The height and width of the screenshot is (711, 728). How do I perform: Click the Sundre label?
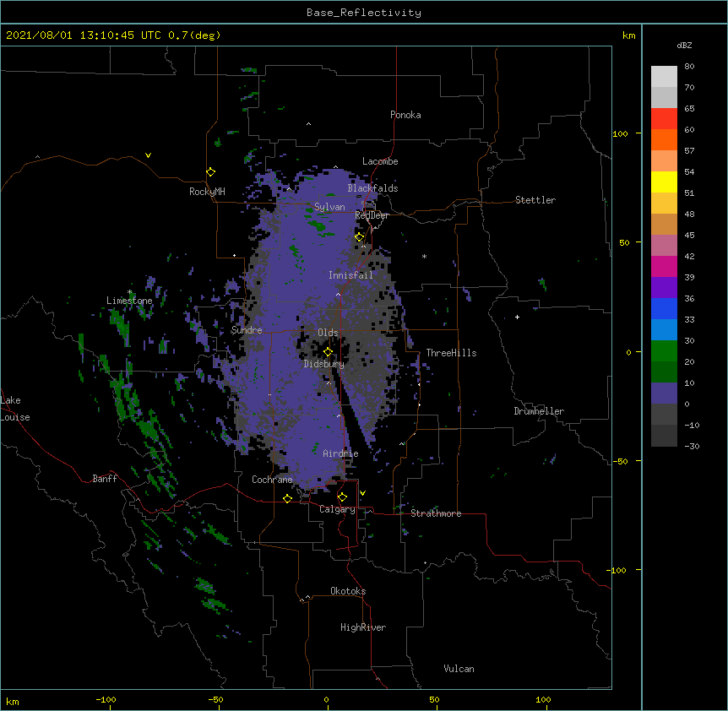tap(247, 330)
